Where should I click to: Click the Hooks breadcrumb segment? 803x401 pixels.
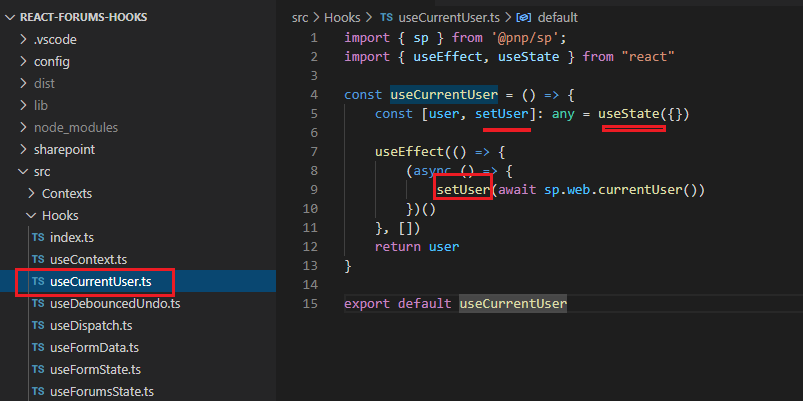point(340,18)
